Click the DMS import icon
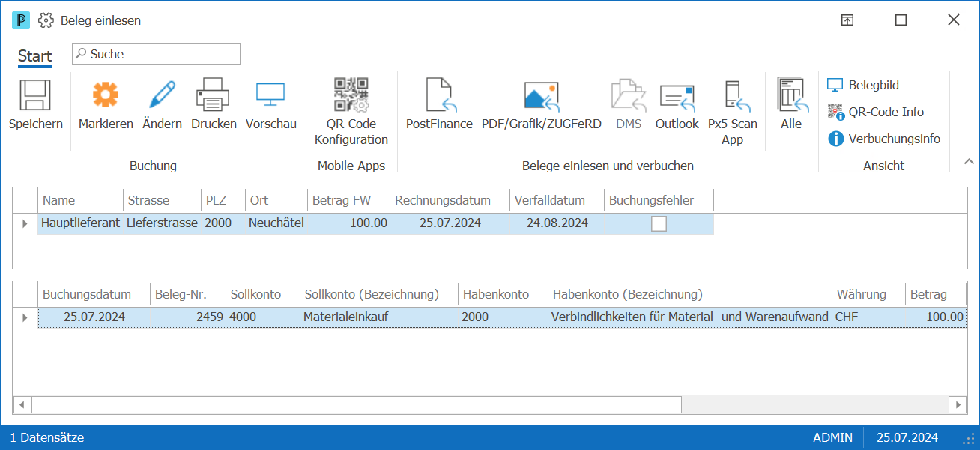 tap(629, 95)
